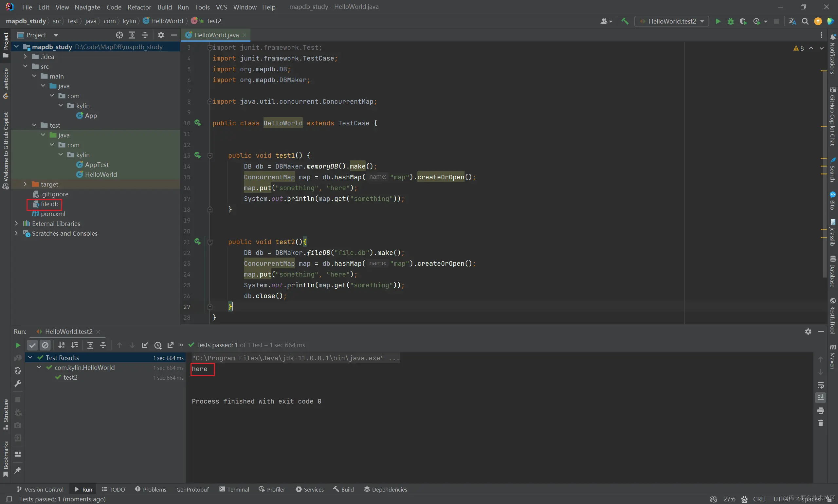Toggle show ignored tests button
838x504 pixels.
(45, 345)
